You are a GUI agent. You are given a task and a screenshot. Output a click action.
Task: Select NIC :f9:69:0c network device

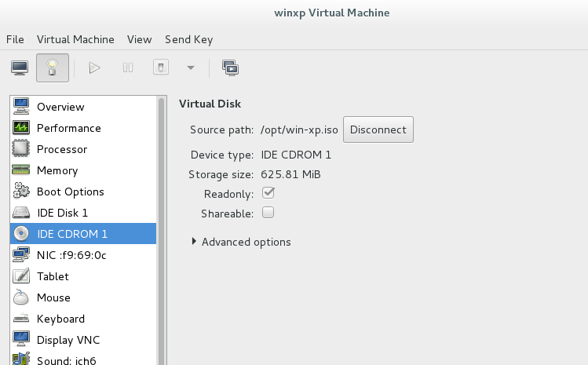pyautogui.click(x=71, y=255)
